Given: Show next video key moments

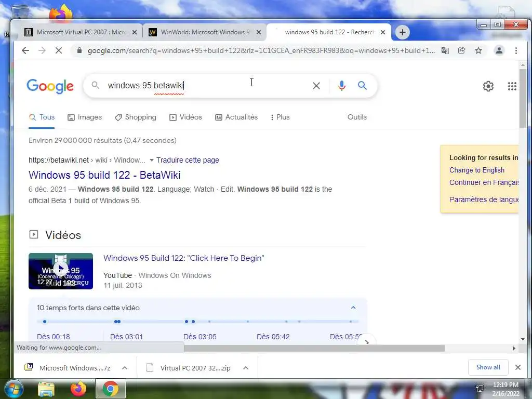Looking at the screenshot, I should click(x=367, y=341).
